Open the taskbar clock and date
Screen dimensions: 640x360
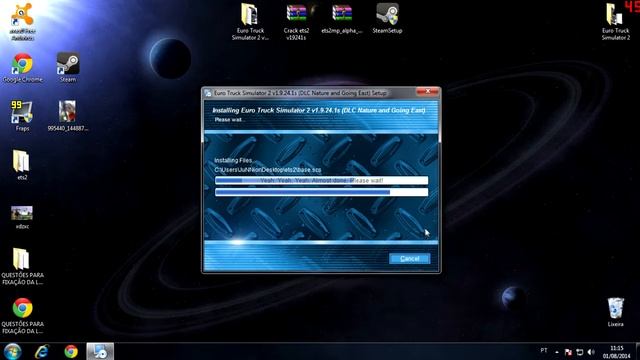pos(616,352)
